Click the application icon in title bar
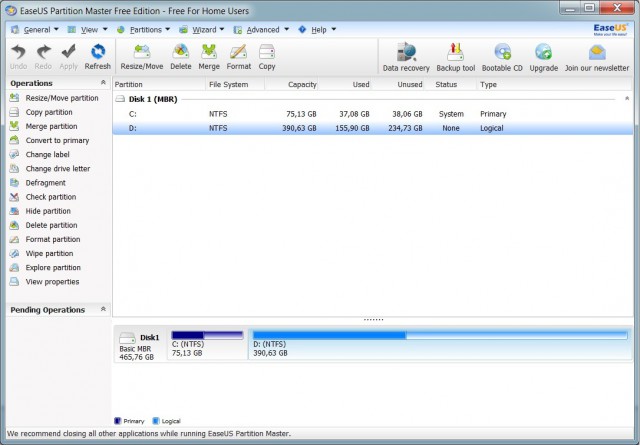The height and width of the screenshot is (445, 640). (x=11, y=11)
